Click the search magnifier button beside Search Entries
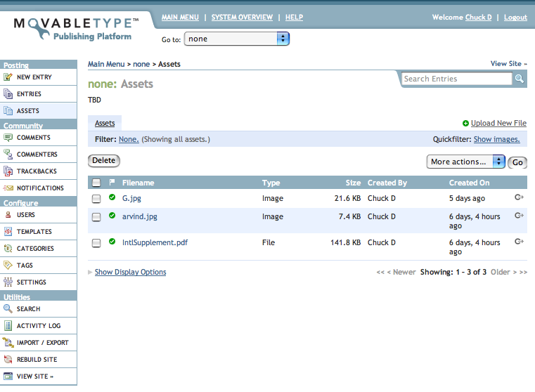The width and height of the screenshot is (535, 392). [x=520, y=79]
